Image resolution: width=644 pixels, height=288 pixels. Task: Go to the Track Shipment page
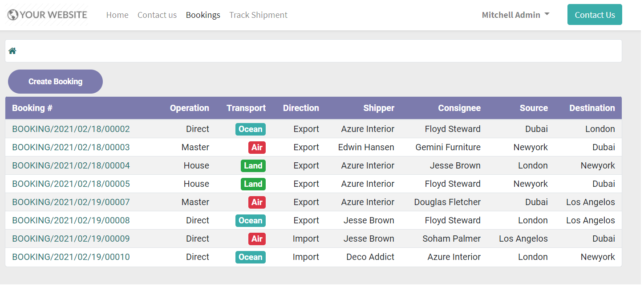(258, 15)
